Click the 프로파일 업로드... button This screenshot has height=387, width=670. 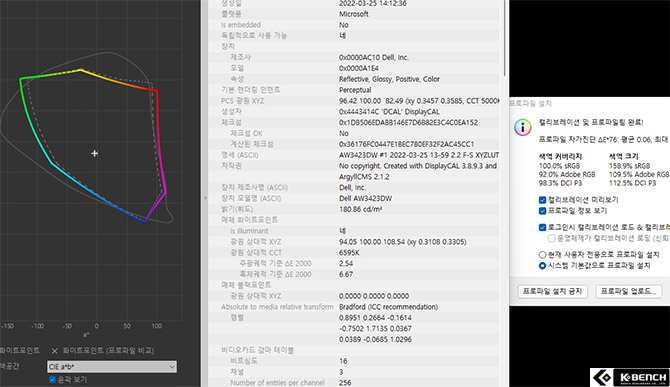pyautogui.click(x=628, y=291)
